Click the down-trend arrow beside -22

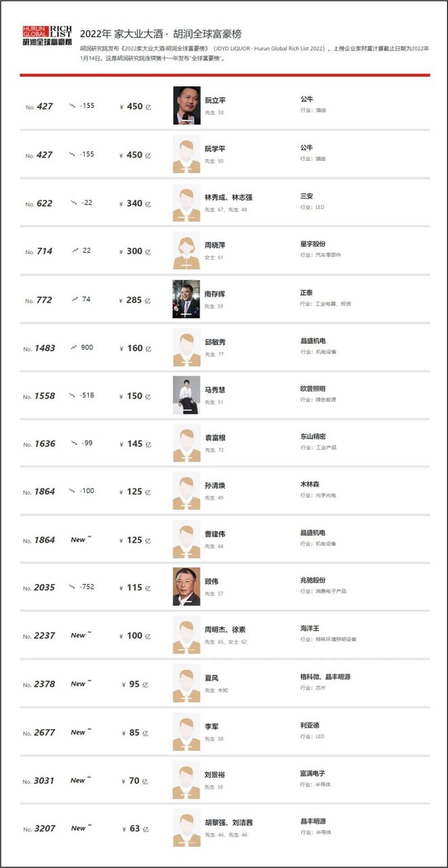pos(74,203)
